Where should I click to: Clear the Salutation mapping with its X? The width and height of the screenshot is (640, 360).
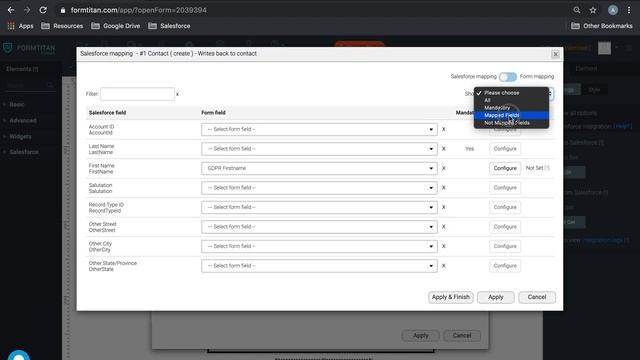pos(444,188)
